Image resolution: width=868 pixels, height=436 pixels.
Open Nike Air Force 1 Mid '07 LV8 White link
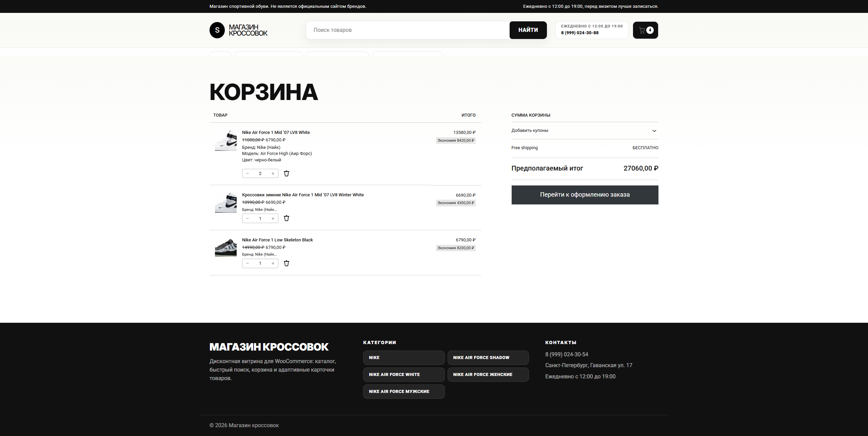tap(276, 133)
